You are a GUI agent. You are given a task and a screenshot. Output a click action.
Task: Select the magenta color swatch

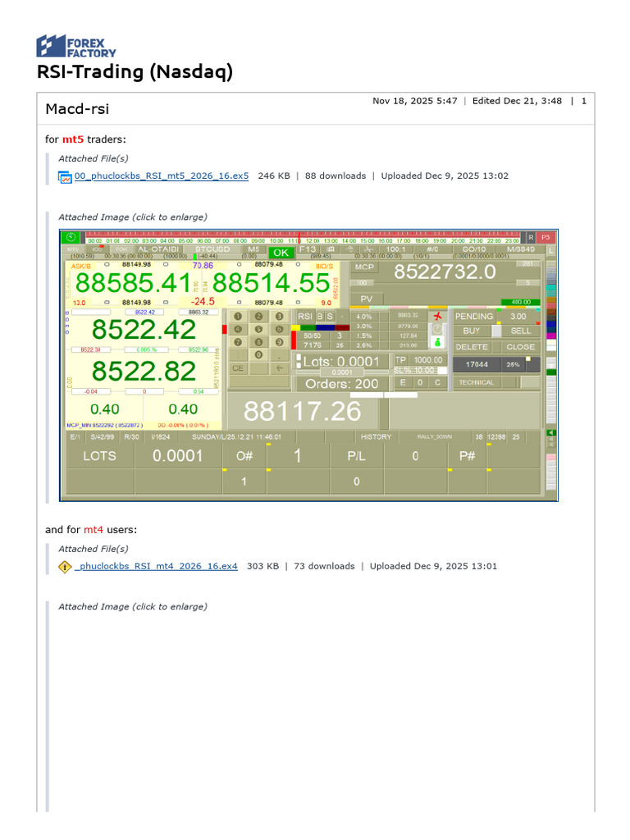[x=550, y=336]
